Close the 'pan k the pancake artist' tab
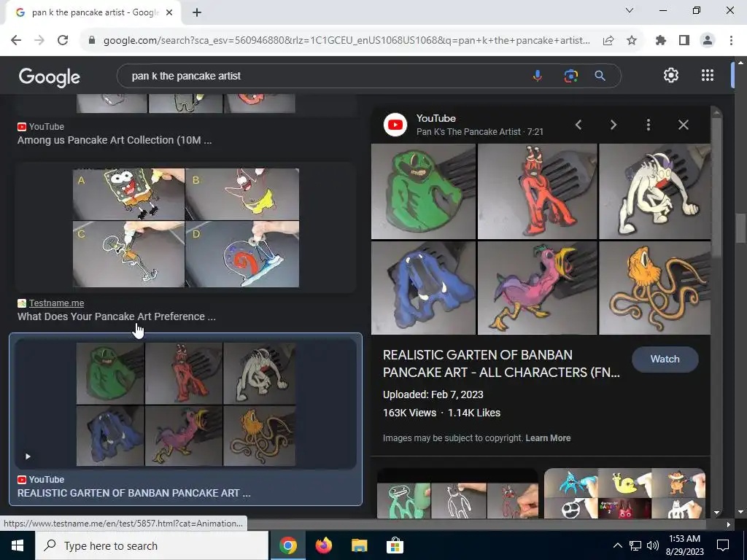The width and height of the screenshot is (747, 560). click(169, 13)
